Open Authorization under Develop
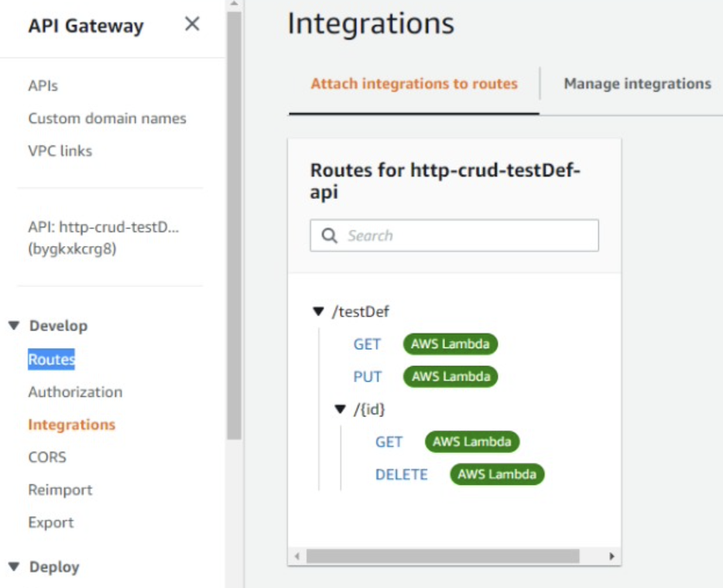Screen dimensions: 723x588 tap(75, 391)
